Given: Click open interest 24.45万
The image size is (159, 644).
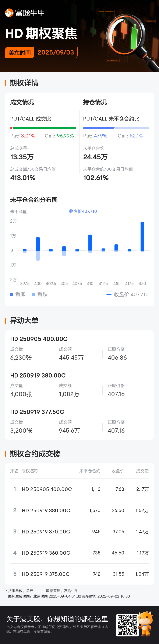Looking at the screenshot, I should point(95,157).
